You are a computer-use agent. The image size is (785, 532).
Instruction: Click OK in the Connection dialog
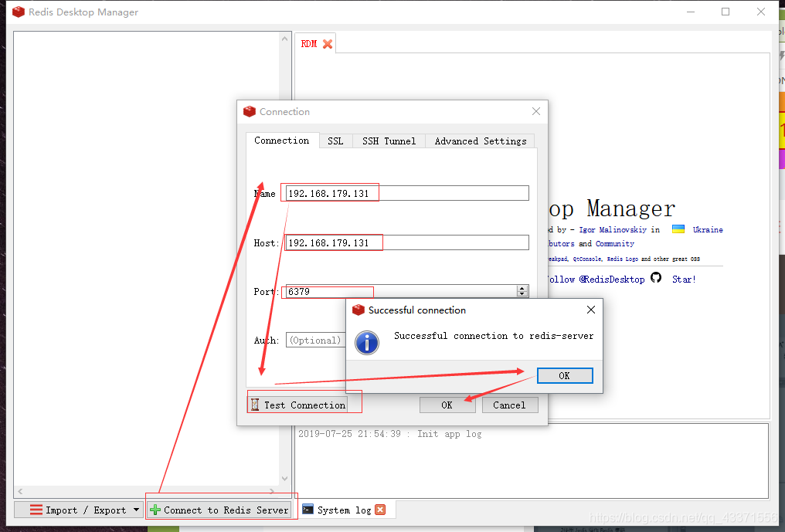pyautogui.click(x=447, y=405)
